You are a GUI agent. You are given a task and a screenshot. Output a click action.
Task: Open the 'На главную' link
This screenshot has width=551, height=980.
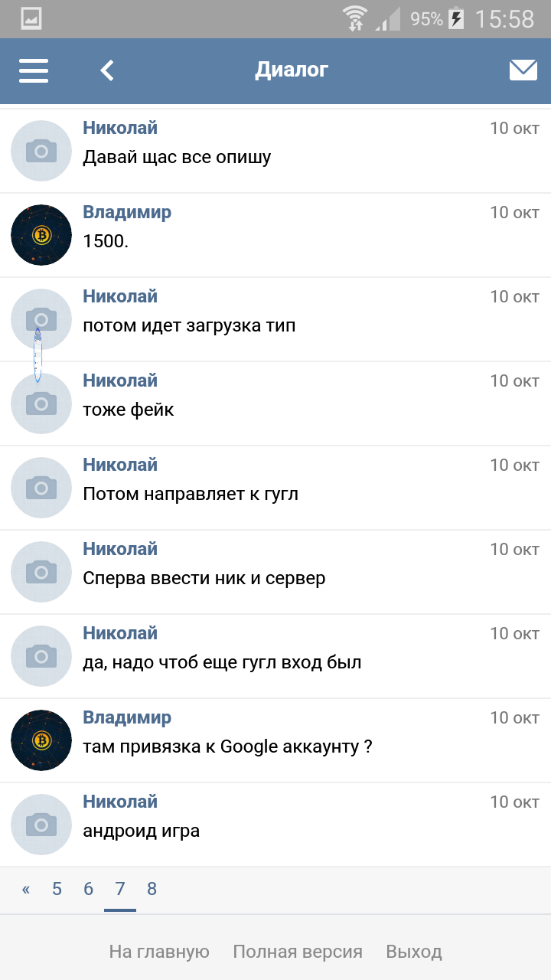159,952
